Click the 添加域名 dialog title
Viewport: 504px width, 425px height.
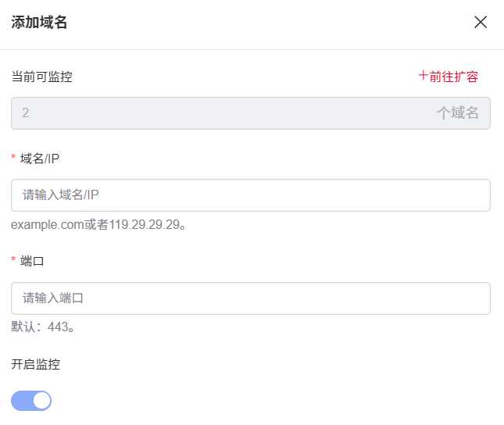click(39, 22)
